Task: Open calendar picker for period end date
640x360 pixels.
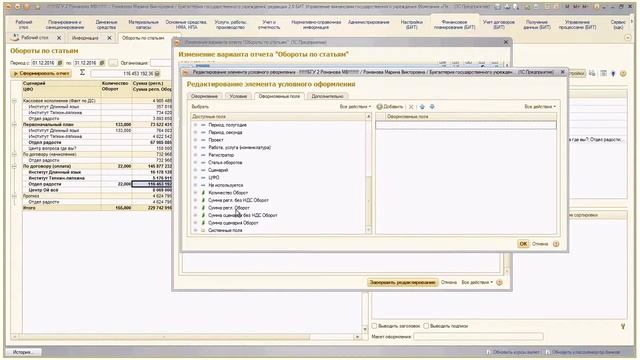Action: pos(102,63)
